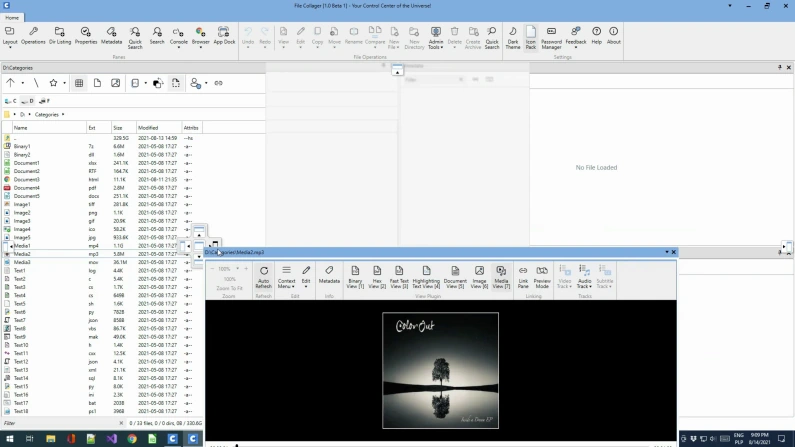
Task: Clear the directory filter with X
Action: coord(121,423)
